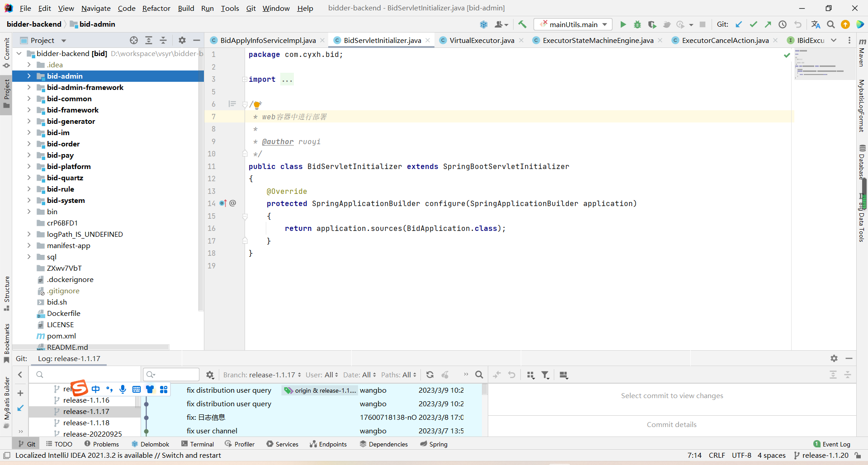Hide the Project panel with minus icon
The width and height of the screenshot is (868, 465).
click(197, 40)
